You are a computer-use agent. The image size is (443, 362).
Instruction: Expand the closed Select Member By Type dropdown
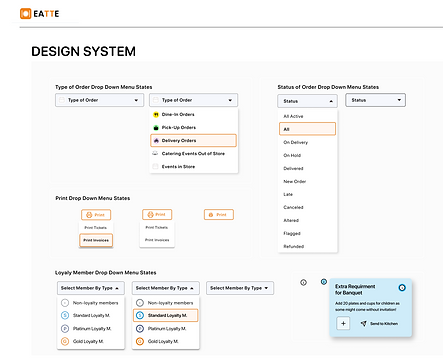pyautogui.click(x=240, y=288)
